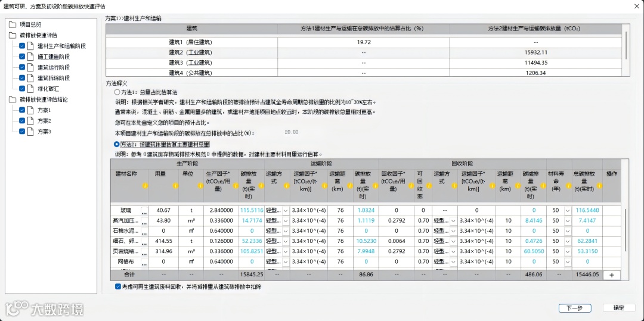Click info icon beside 生产因子 column header
Viewport: 644px width, 321px height.
tap(235, 186)
